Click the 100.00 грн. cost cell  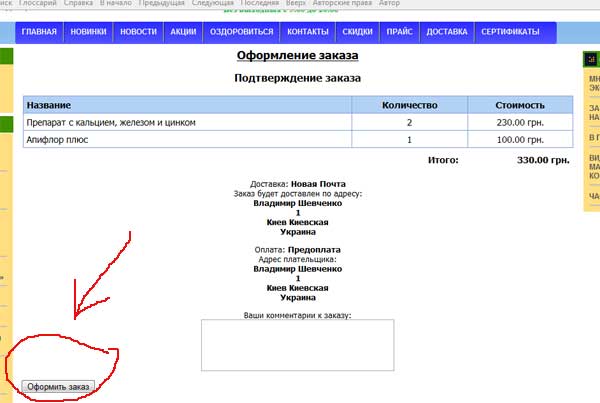click(520, 140)
